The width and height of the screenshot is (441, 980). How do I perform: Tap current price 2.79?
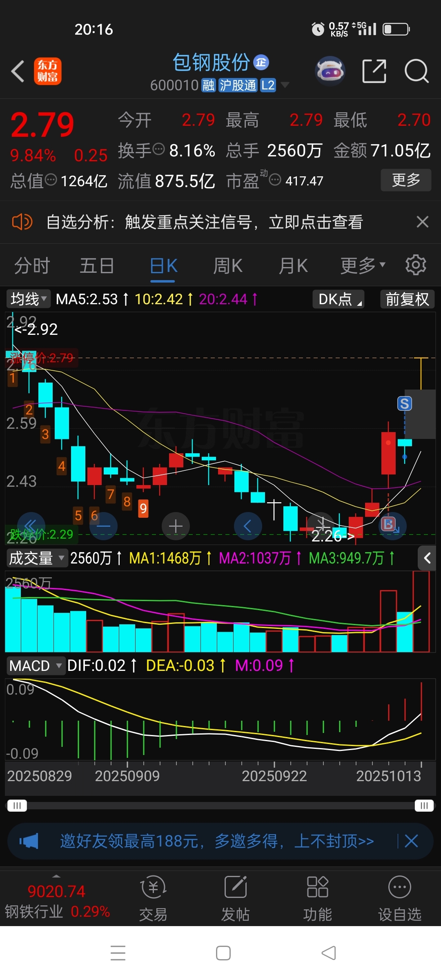42,125
